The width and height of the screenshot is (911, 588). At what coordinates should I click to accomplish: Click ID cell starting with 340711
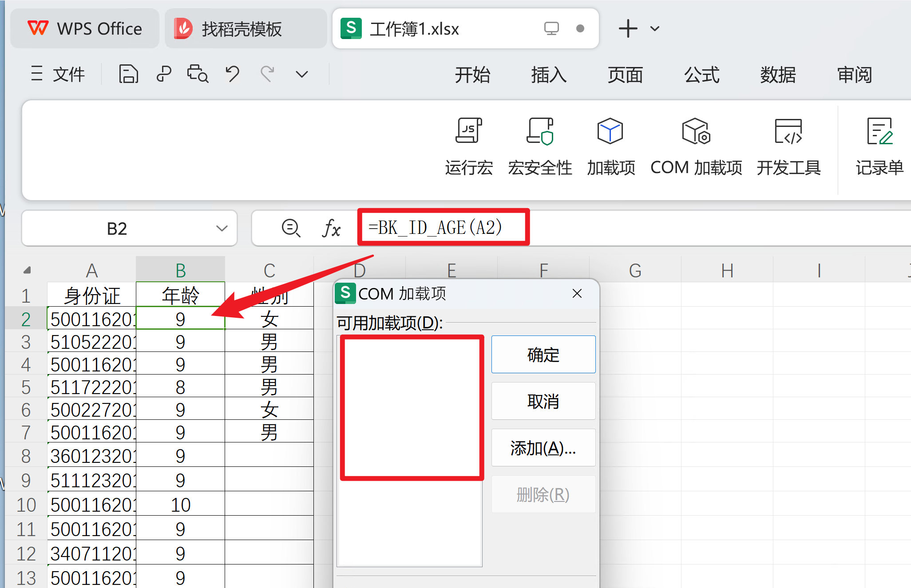(x=92, y=553)
